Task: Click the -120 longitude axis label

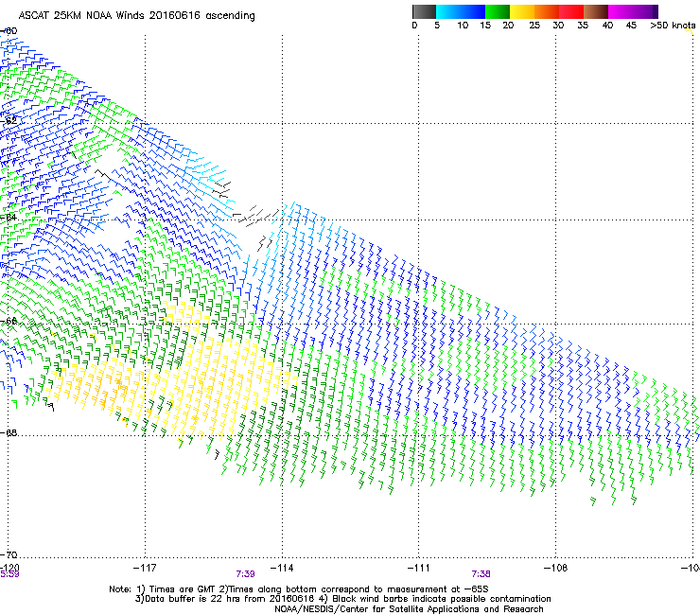Action: point(9,568)
